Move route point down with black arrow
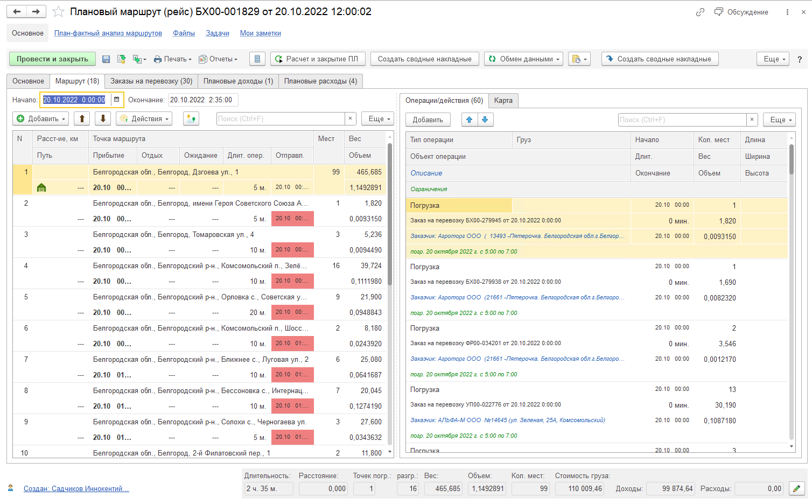This screenshot has width=812, height=504. click(x=103, y=118)
